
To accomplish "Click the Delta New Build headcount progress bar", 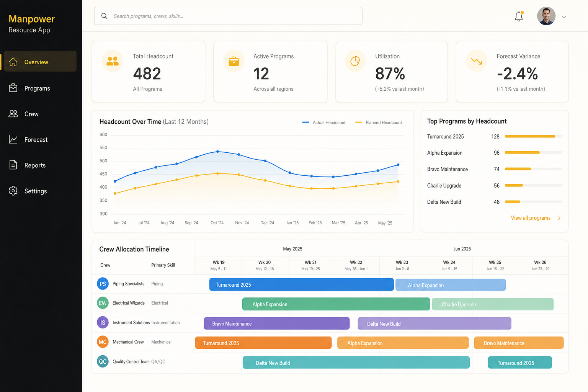I will coord(533,202).
